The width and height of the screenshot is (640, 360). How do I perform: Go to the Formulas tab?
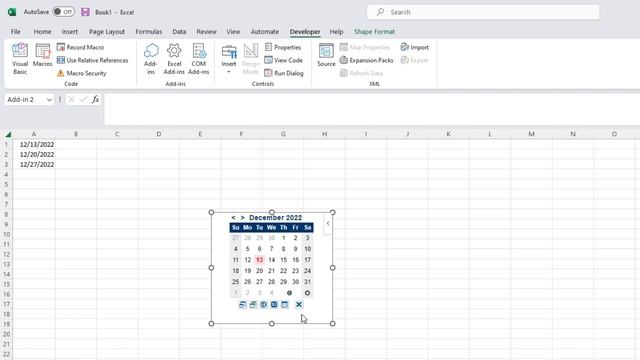point(149,31)
